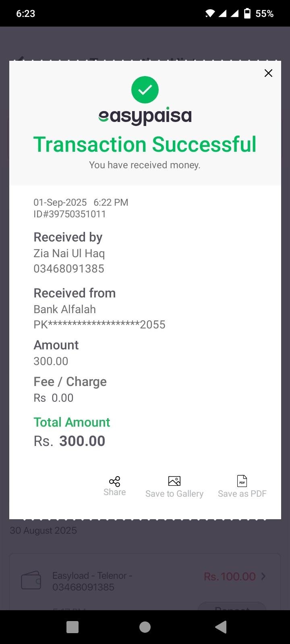Close the transaction receipt popup
Screen dimensions: 290x644
tap(268, 73)
